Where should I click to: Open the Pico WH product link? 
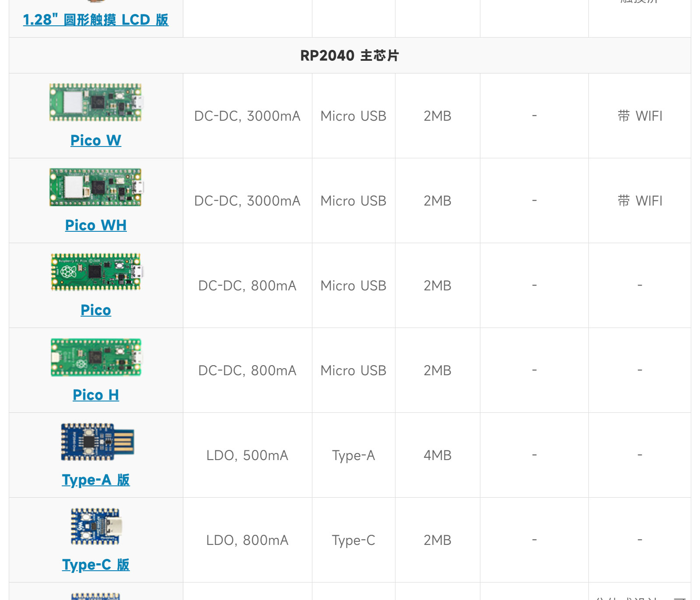click(x=96, y=225)
